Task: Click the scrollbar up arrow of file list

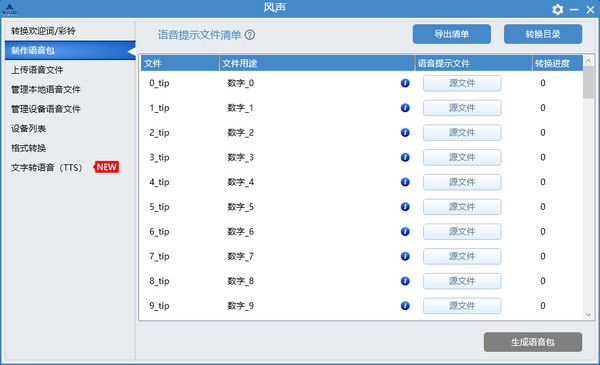Action: (x=588, y=61)
